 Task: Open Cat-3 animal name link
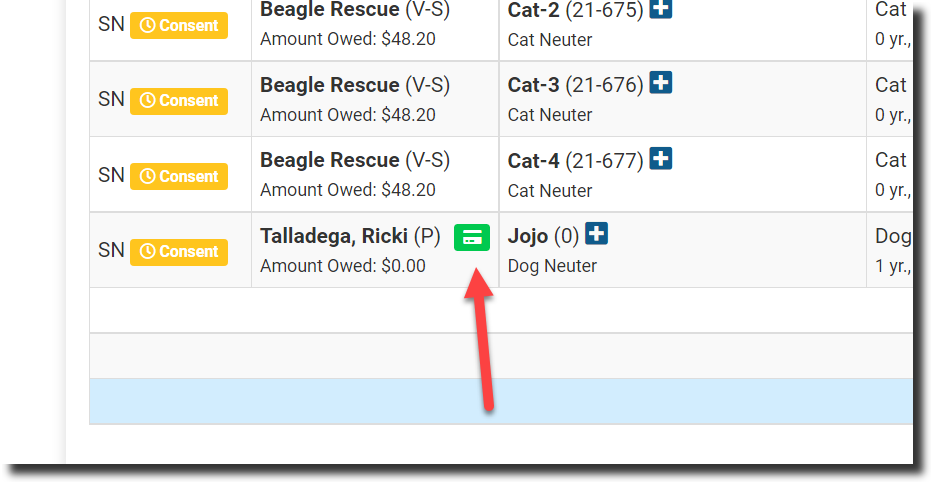(x=533, y=85)
